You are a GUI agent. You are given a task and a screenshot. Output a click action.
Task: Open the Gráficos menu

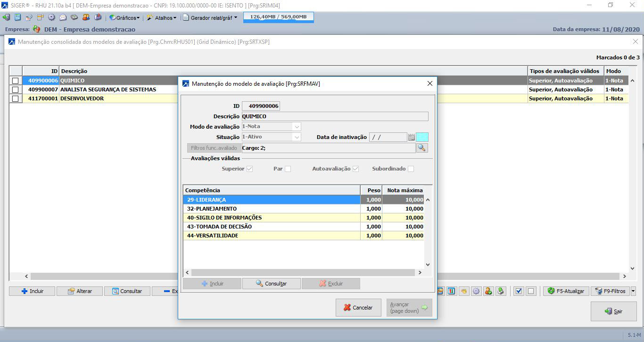(x=124, y=17)
